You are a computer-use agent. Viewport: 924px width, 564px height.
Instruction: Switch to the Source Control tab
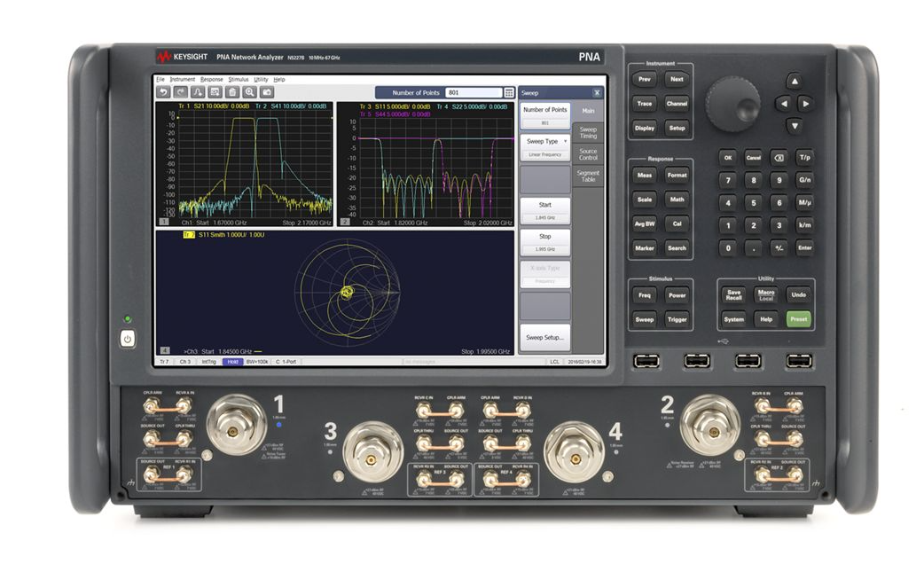tap(588, 154)
